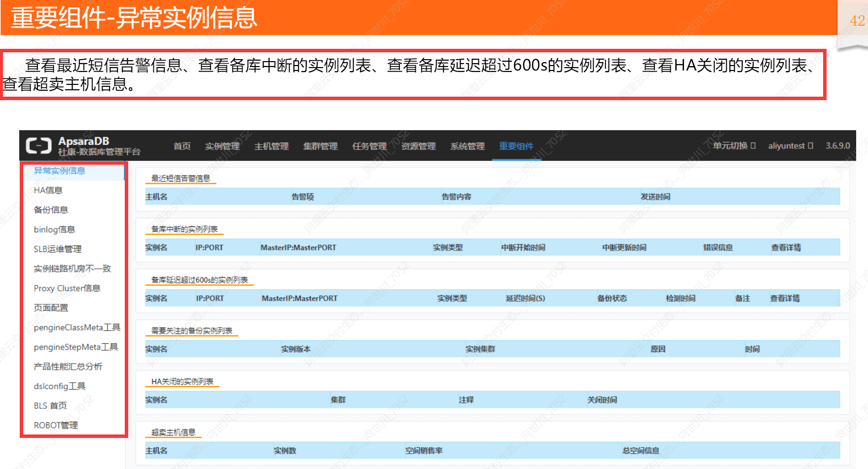Click the HA关闭的实例列表 section title

[x=182, y=382]
